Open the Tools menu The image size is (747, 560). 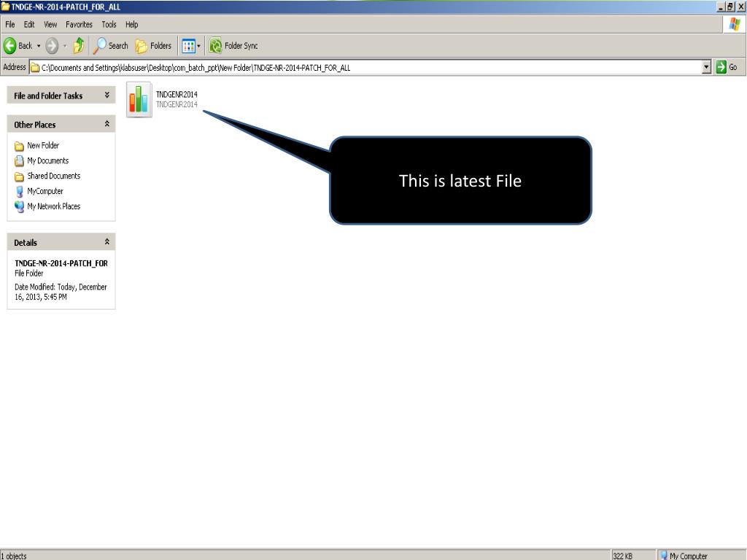[x=109, y=24]
